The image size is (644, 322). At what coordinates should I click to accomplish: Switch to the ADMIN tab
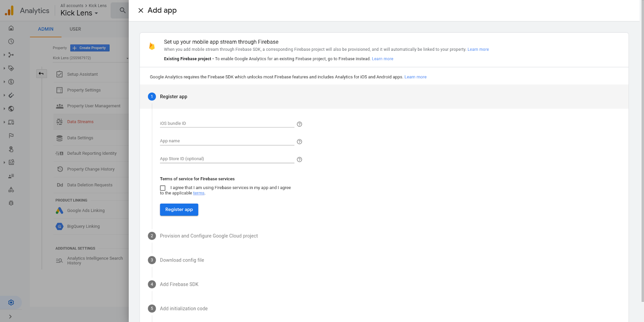(x=45, y=29)
